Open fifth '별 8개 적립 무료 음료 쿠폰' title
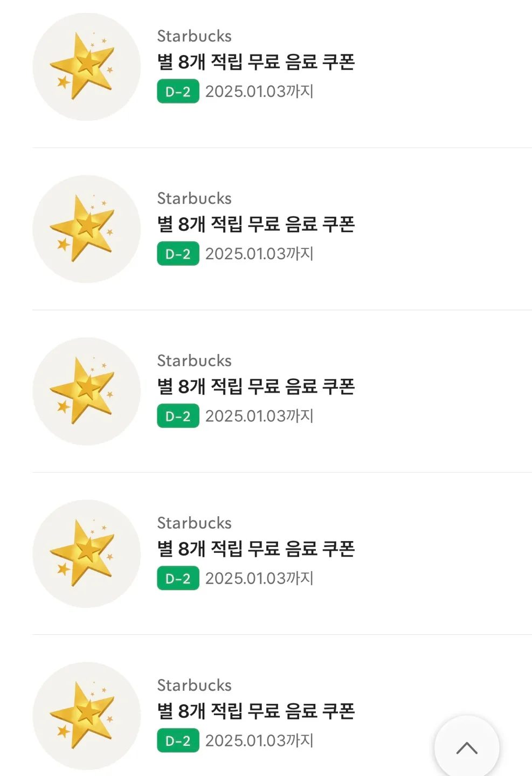The width and height of the screenshot is (532, 776). click(x=256, y=711)
